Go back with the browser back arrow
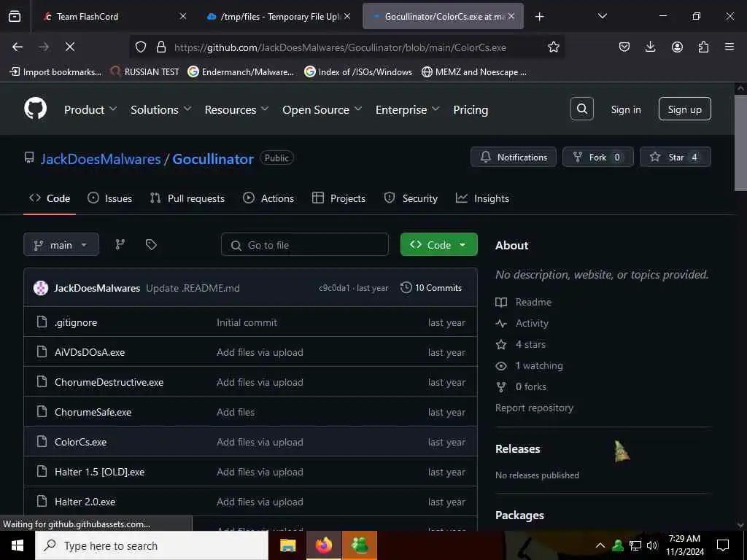 coord(18,47)
